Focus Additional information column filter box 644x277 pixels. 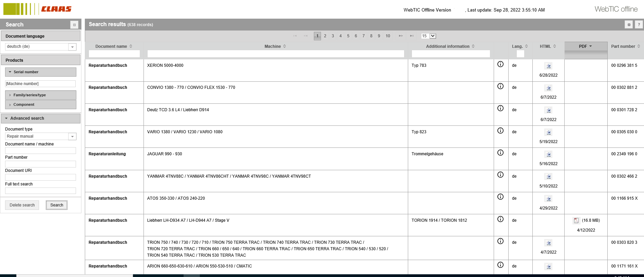pos(451,54)
